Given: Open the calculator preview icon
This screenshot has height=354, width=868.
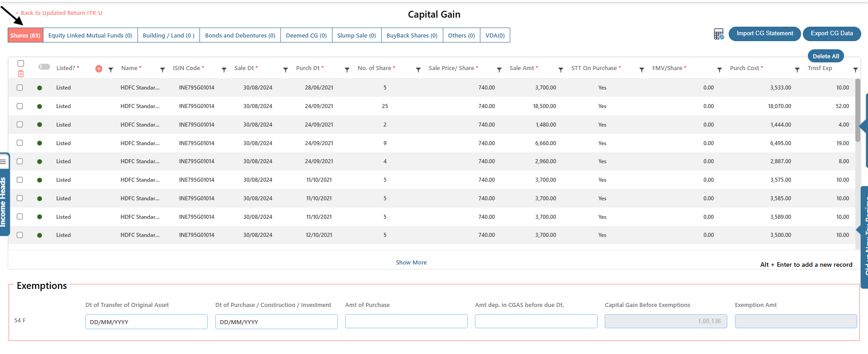Looking at the screenshot, I should click(x=718, y=34).
